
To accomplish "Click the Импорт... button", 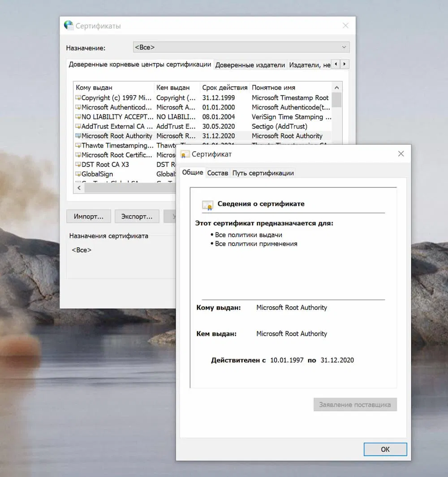I will click(89, 216).
